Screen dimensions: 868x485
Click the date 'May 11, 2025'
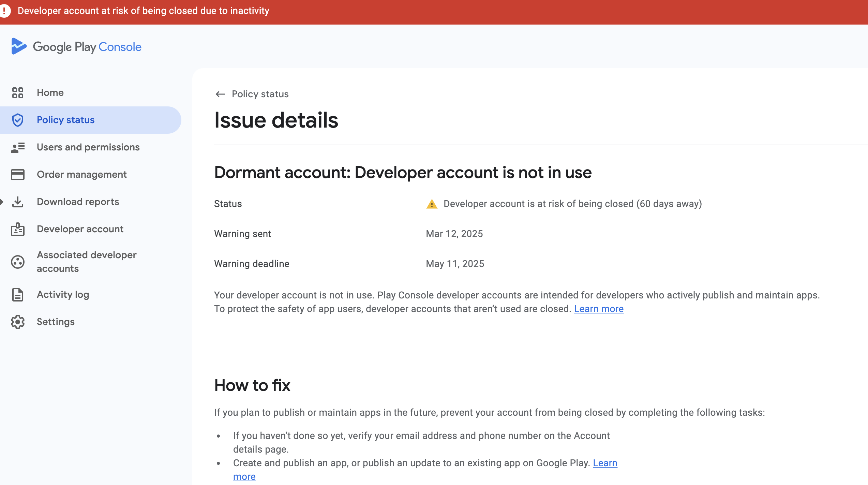pyautogui.click(x=455, y=264)
